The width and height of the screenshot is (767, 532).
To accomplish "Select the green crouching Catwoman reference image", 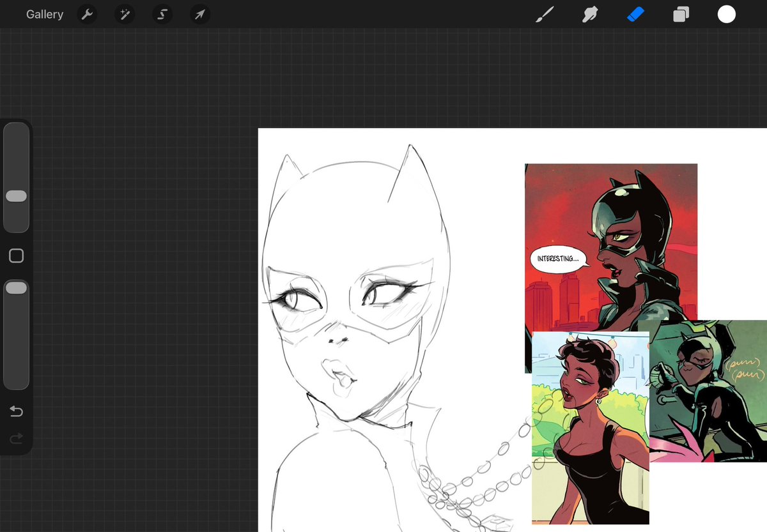I will (708, 391).
